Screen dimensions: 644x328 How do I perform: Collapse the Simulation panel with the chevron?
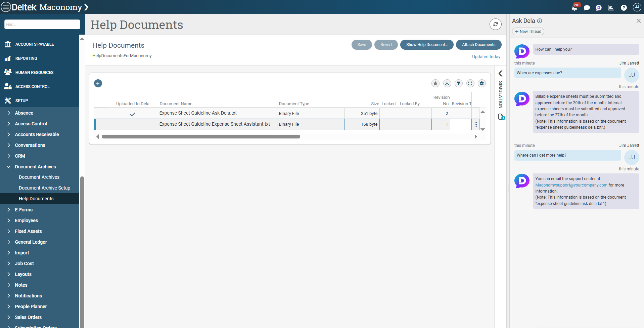(x=501, y=73)
